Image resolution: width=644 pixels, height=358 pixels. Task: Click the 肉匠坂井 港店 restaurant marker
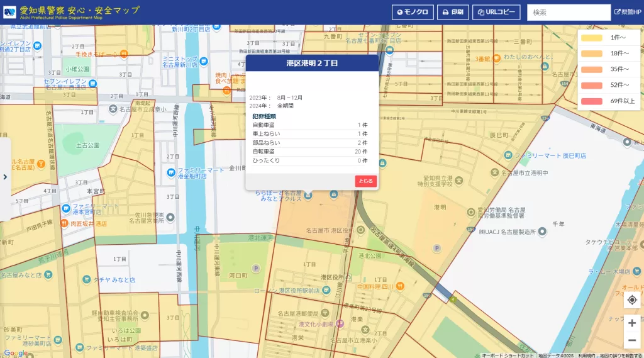[x=64, y=223]
